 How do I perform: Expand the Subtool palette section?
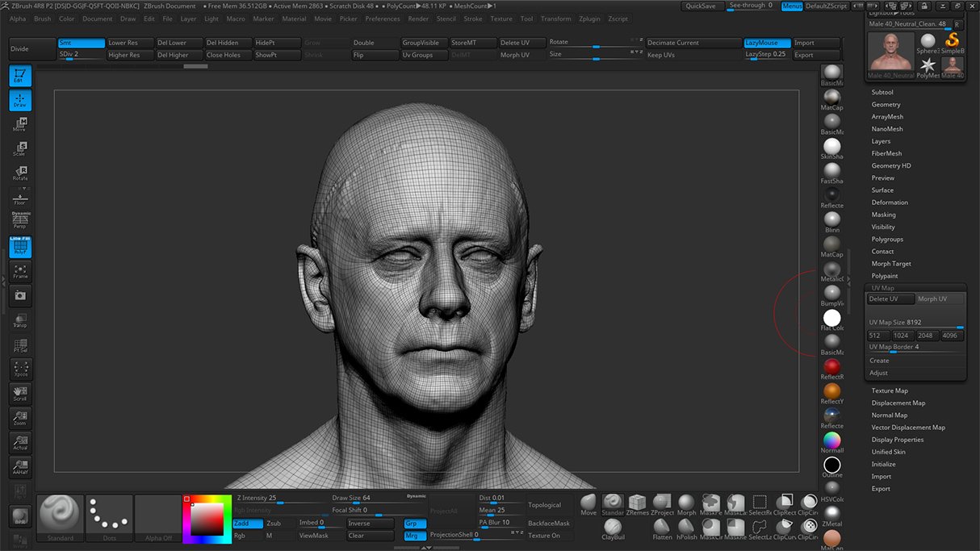(882, 92)
